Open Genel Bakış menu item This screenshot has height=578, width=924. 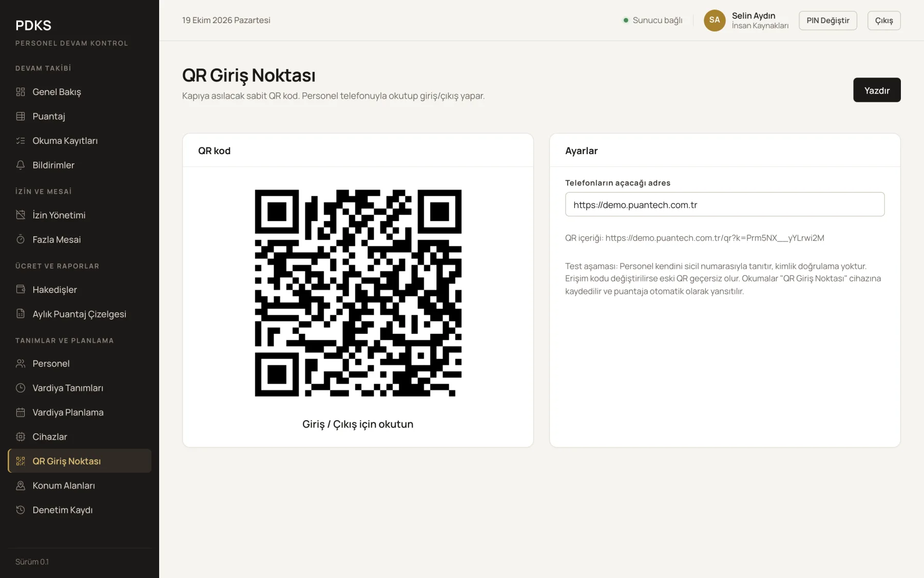[80, 92]
